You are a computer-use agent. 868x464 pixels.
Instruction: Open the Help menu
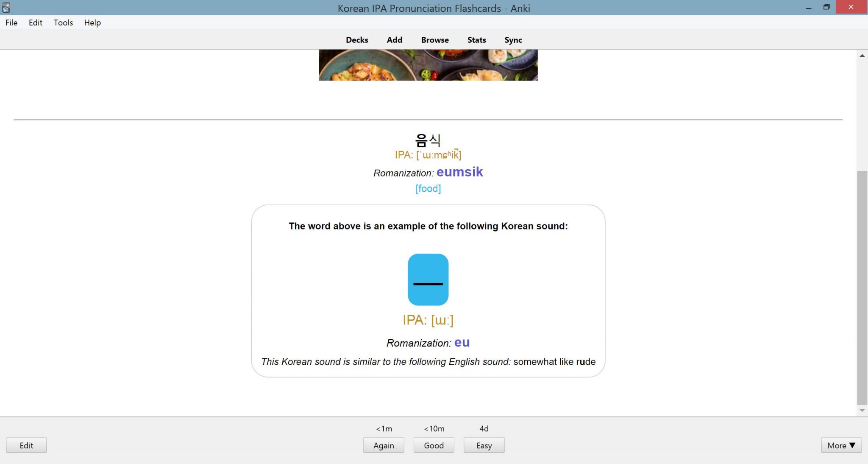92,22
